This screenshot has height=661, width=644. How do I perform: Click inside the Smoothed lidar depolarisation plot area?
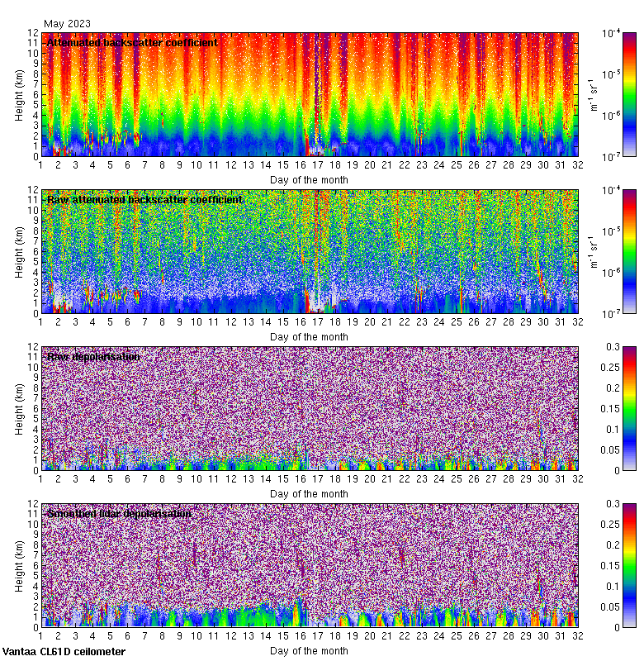tap(310, 565)
